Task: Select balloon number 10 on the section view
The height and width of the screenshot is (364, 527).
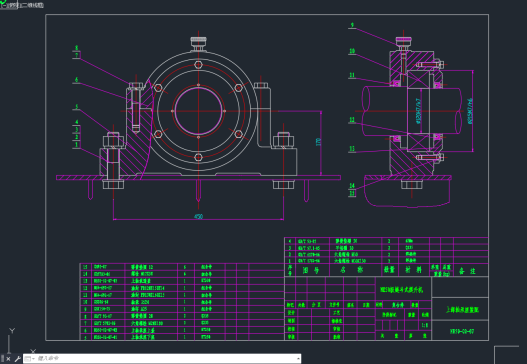Action: (x=352, y=51)
